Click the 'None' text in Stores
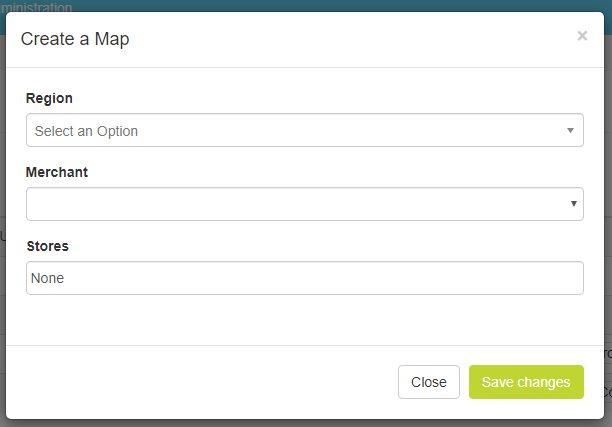Screen dimensions: 612x427 [47, 278]
